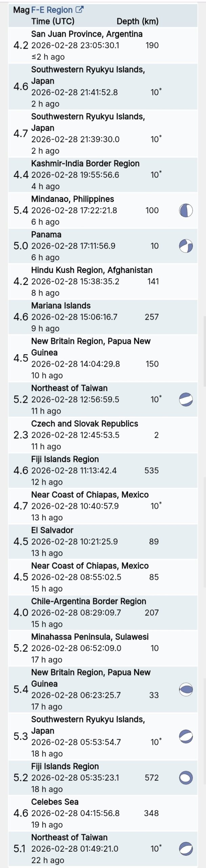This screenshot has height=868, width=206.
Task: View beachball for magnitude 5.2 Northeast of Taiwan
Action: pyautogui.click(x=186, y=399)
